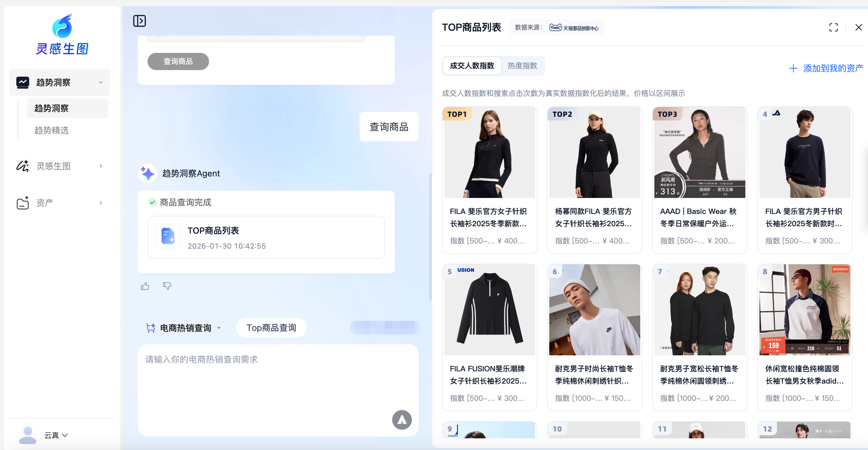
Task: Click the thumbs up feedback icon
Action: [145, 286]
